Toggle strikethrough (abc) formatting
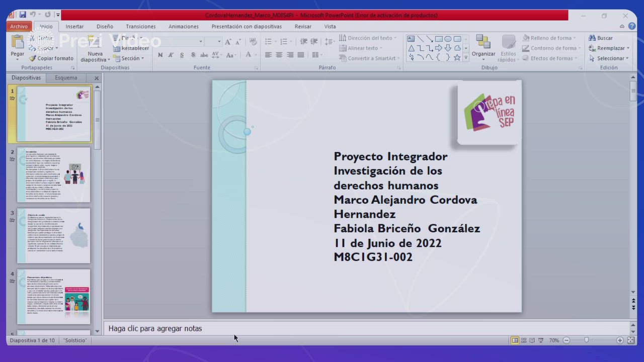The image size is (644, 362). click(204, 55)
